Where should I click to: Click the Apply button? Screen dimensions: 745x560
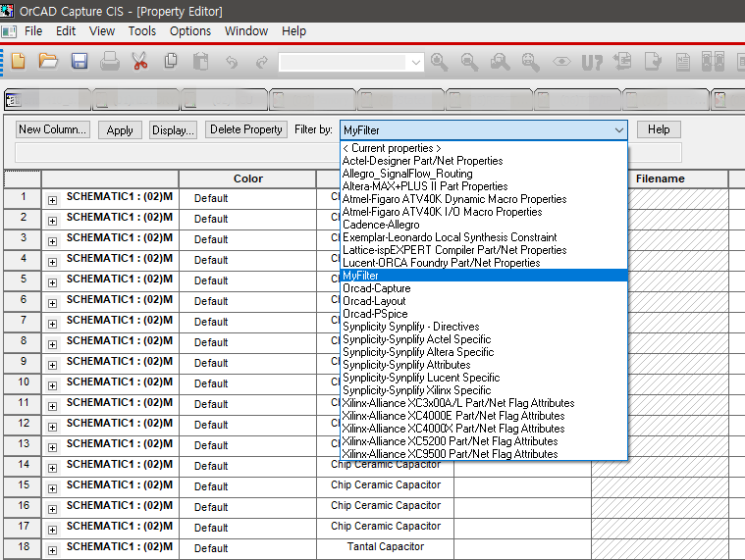tap(120, 130)
